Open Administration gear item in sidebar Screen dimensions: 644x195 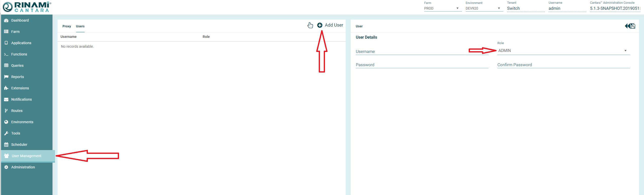tap(23, 167)
